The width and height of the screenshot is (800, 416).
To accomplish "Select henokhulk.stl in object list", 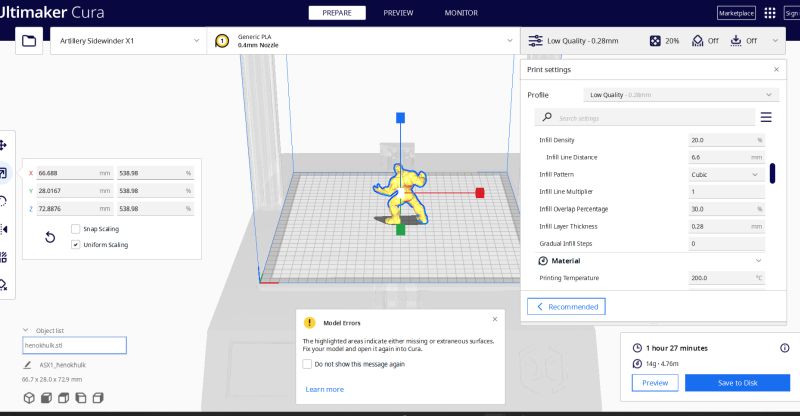I will [x=74, y=345].
